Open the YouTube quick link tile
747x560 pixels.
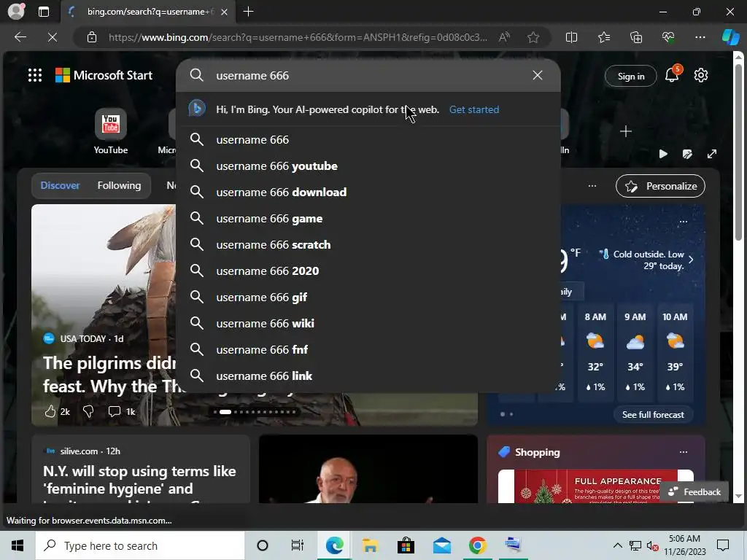point(111,131)
